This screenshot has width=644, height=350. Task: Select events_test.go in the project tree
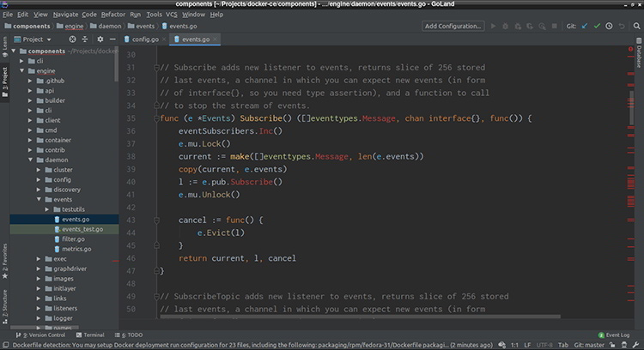[82, 229]
